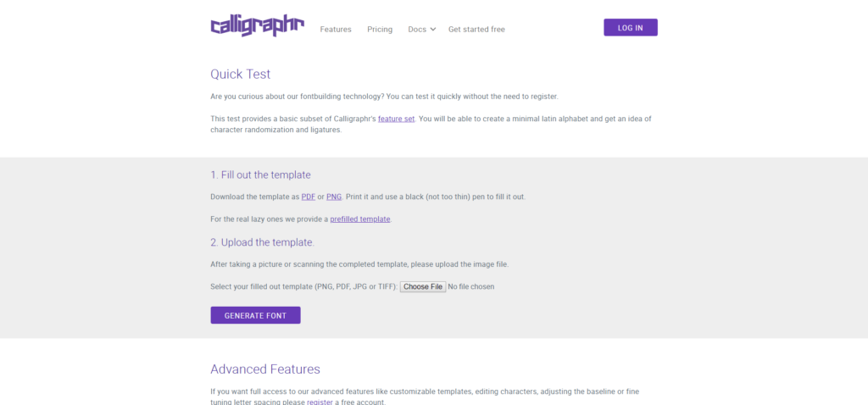Click the LOG IN button

631,28
